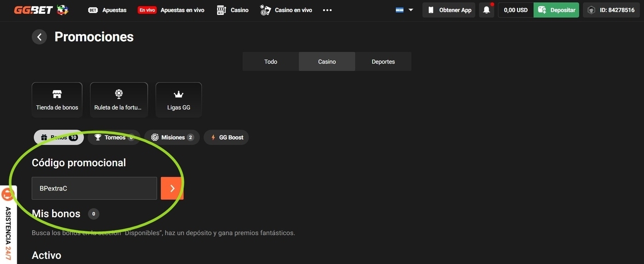Image resolution: width=644 pixels, height=264 pixels.
Task: View the 0,00 USD balance
Action: [x=516, y=10]
